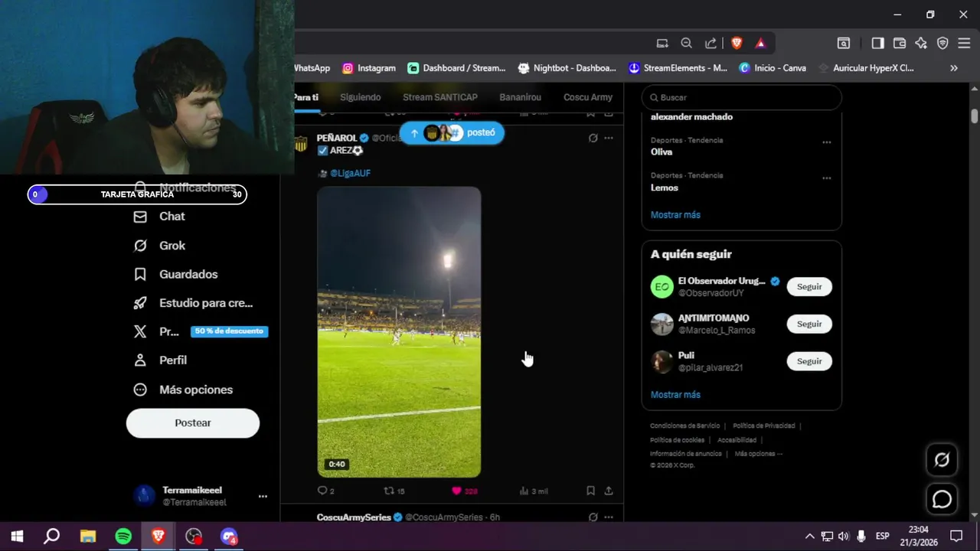Image resolution: width=980 pixels, height=551 pixels.
Task: Open the Auricular HyperX bookmark
Action: point(867,68)
